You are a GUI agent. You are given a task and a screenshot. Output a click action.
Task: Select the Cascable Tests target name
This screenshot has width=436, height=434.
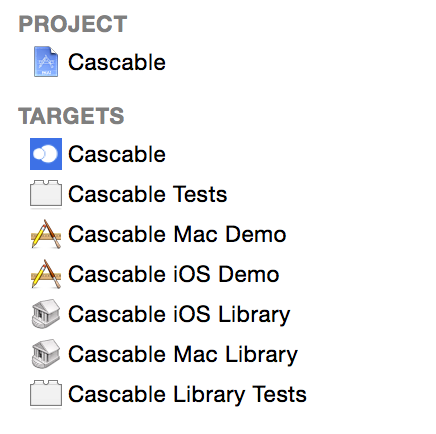[148, 194]
